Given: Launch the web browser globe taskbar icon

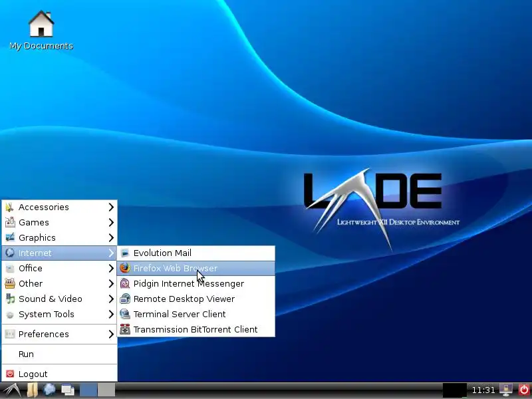Looking at the screenshot, I should pos(49,390).
